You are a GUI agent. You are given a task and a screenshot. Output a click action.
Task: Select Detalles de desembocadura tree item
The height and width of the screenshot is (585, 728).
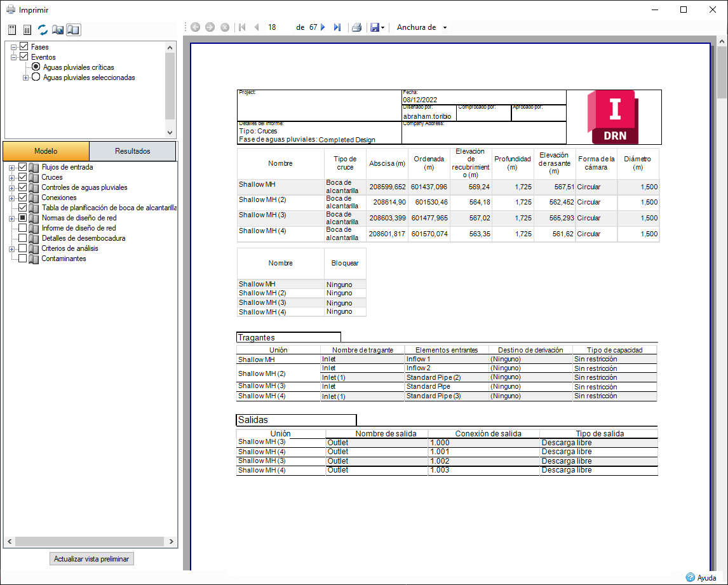click(84, 238)
